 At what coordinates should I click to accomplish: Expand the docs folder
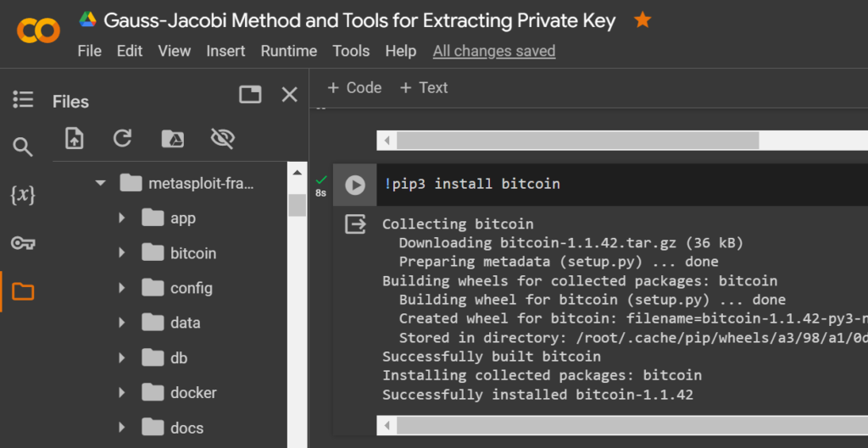click(122, 428)
